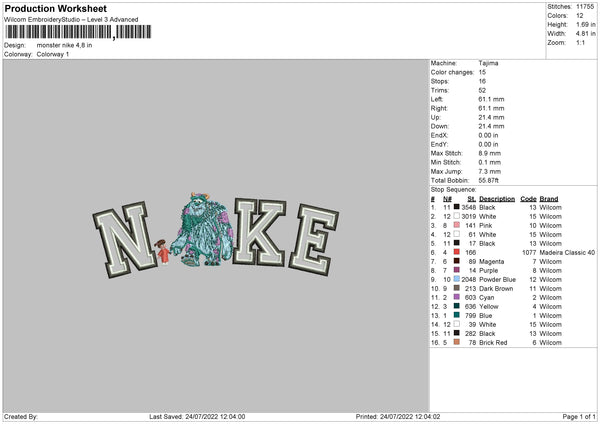Click the 'Dark Brown' description

coord(496,289)
